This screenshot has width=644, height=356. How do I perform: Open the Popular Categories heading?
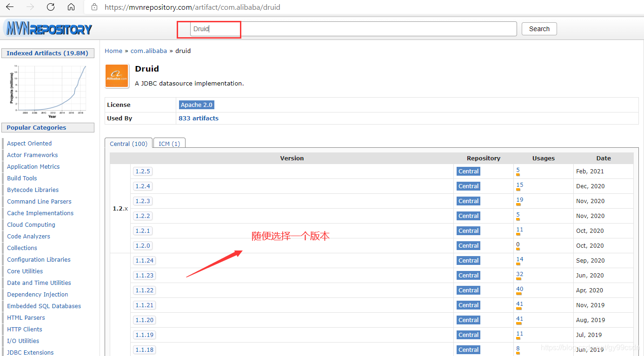(36, 127)
